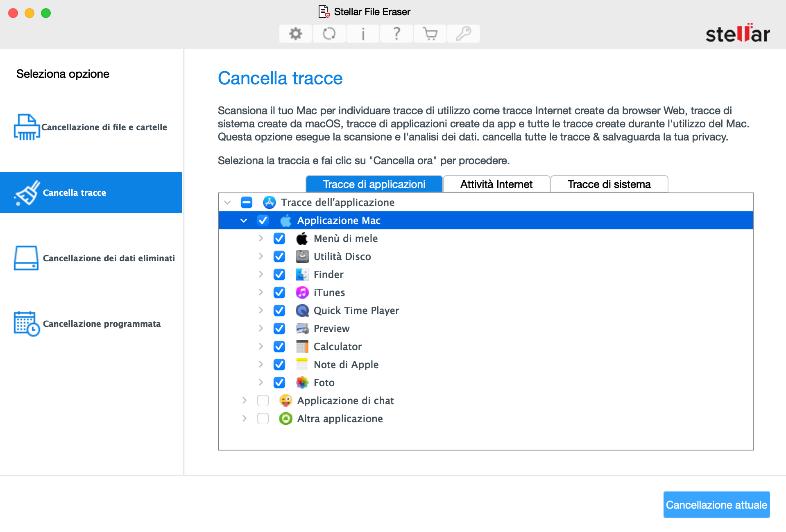Toggle the Tracce dell'applicazione mixed checkbox
786x532 pixels.
[247, 202]
